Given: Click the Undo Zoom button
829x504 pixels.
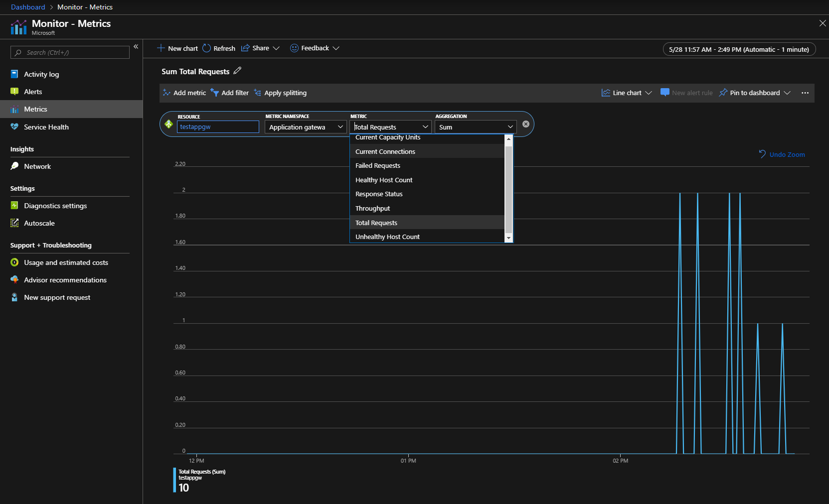Looking at the screenshot, I should click(x=782, y=154).
